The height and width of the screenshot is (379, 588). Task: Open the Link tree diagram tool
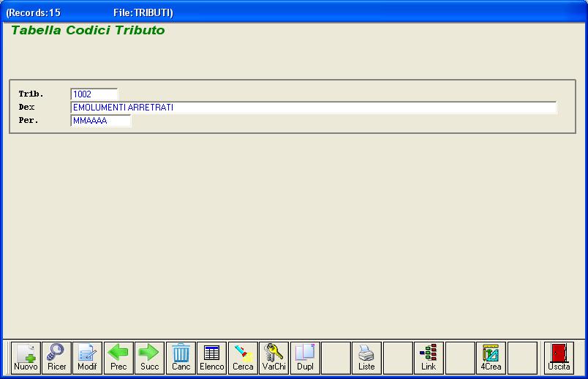click(x=429, y=358)
